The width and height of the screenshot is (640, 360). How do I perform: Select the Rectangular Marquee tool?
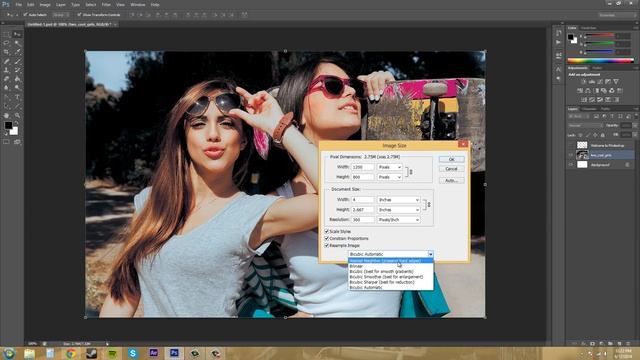(6, 35)
